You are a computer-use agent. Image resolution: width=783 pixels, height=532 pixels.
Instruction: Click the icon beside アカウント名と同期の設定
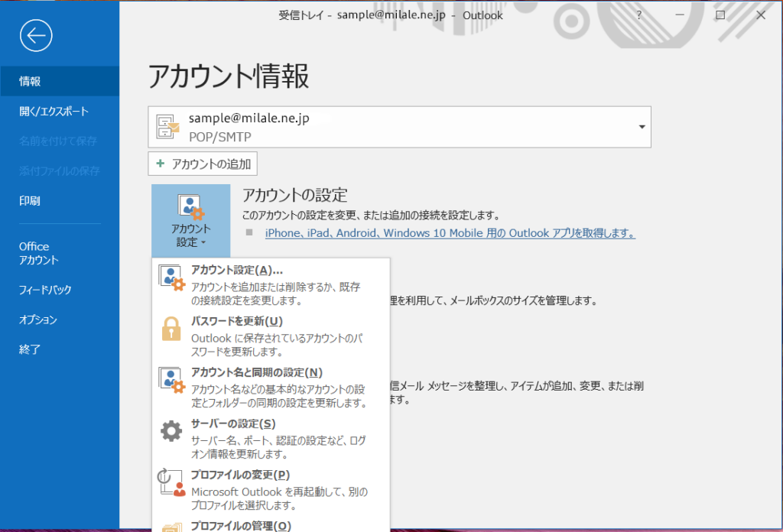172,380
